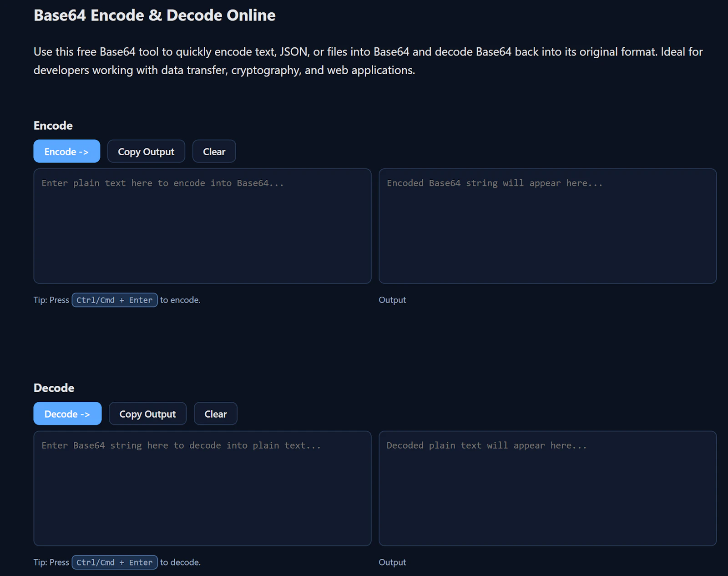Copy the decoded plain text output
This screenshot has width=728, height=576.
147,414
